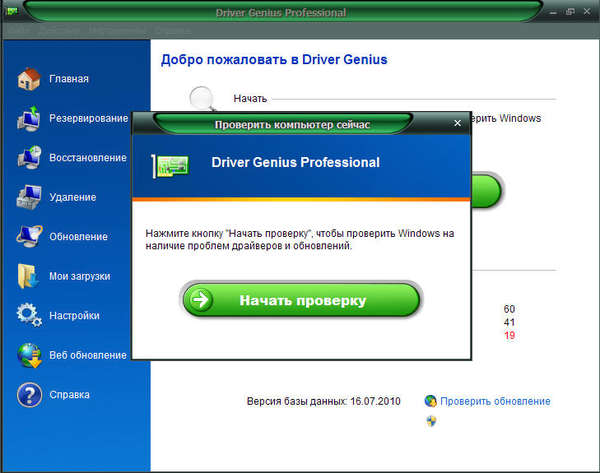Open the Веб обновление globe item
This screenshot has height=473, width=600.
(71, 355)
